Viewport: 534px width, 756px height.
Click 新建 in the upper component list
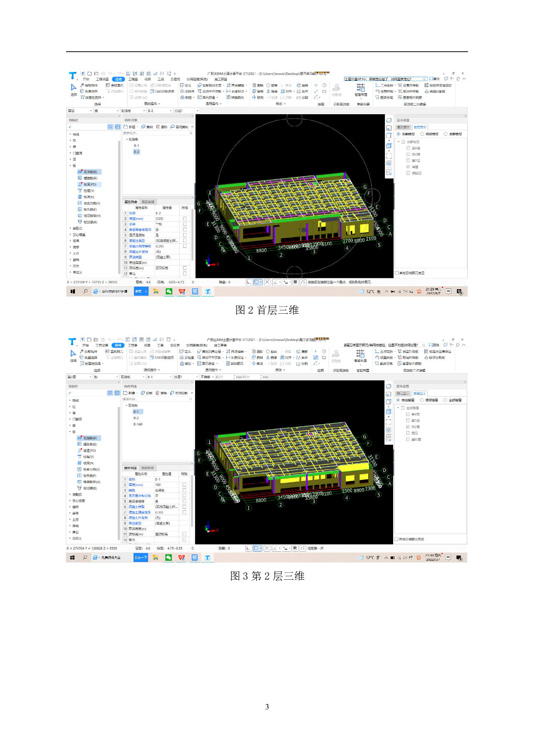130,127
